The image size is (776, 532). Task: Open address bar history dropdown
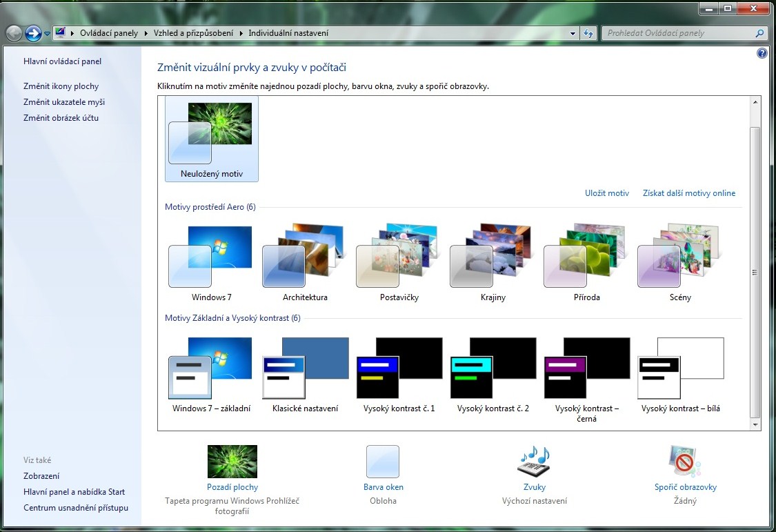coord(573,34)
